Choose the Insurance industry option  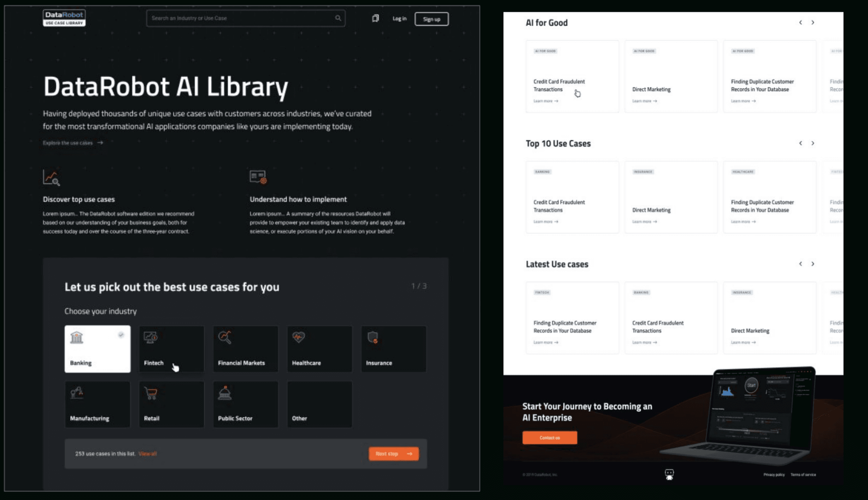point(394,349)
